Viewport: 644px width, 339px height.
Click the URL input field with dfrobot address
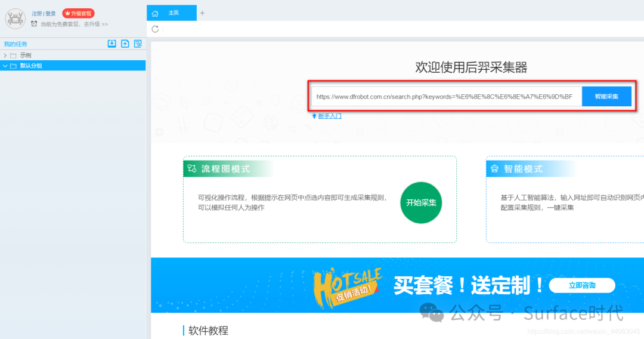pos(447,97)
